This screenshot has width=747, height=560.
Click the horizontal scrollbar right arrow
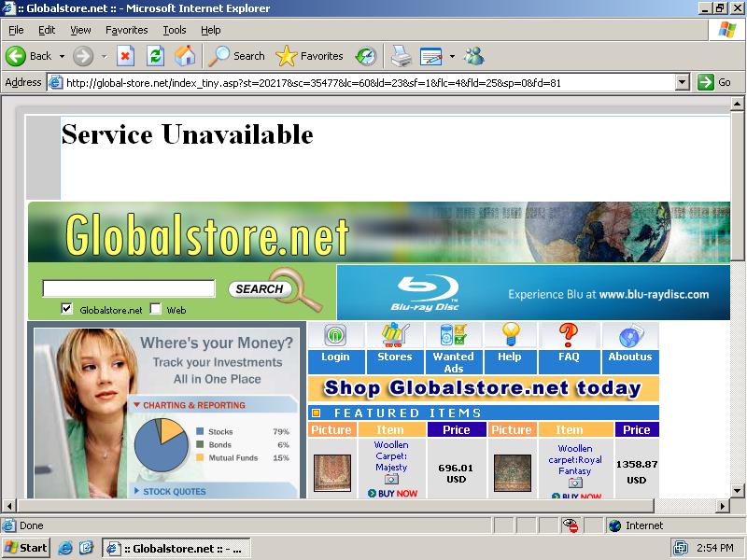pos(723,505)
